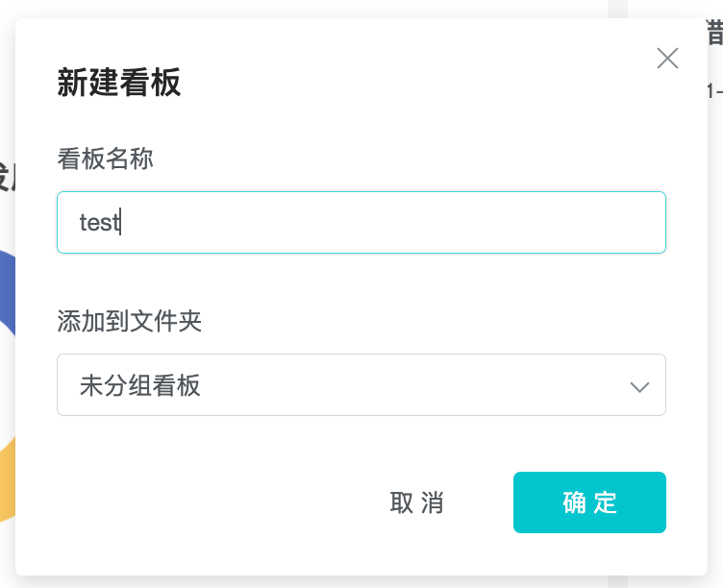Click the cut-off text at the dialog's left edge
This screenshot has width=723, height=588.
[x=7, y=179]
